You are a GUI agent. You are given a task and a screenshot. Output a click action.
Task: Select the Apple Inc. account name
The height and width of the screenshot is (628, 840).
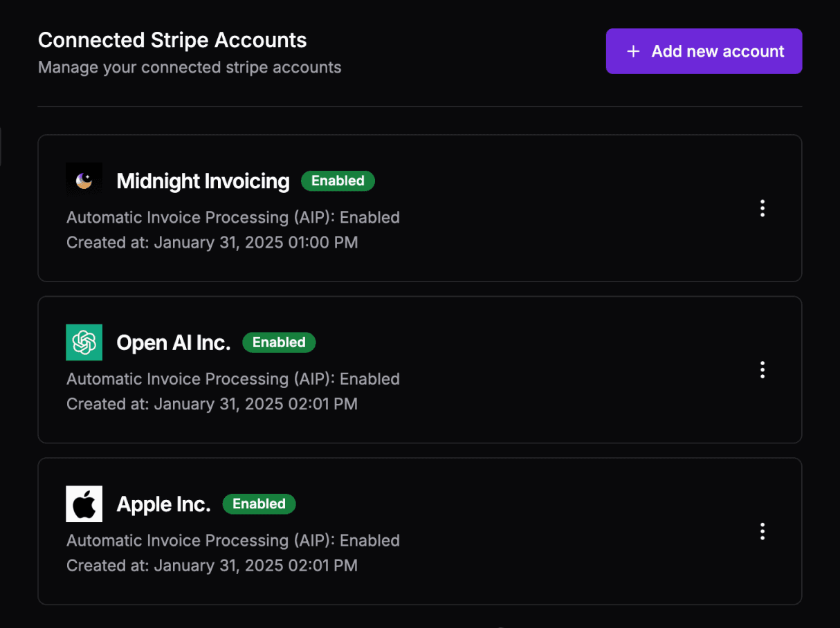(x=163, y=504)
